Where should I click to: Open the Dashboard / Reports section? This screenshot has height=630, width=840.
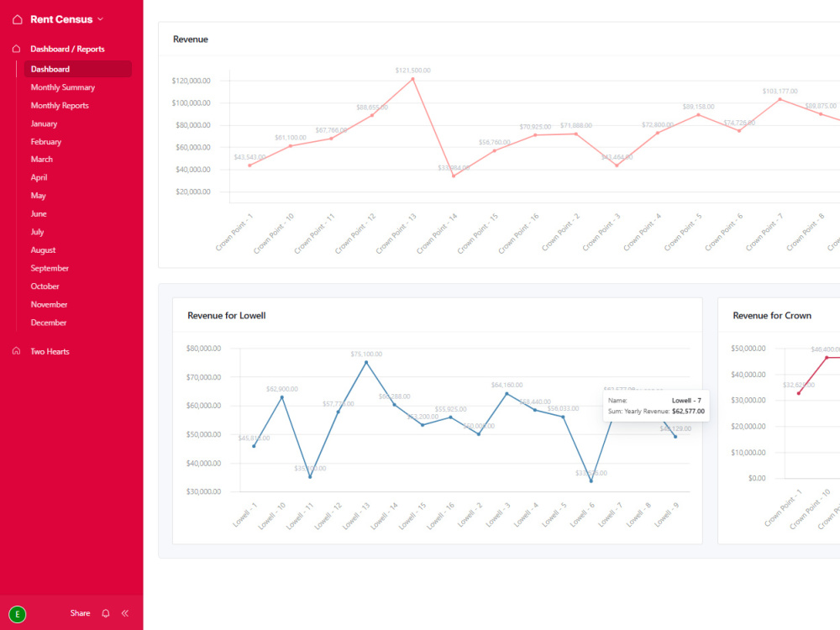(67, 49)
